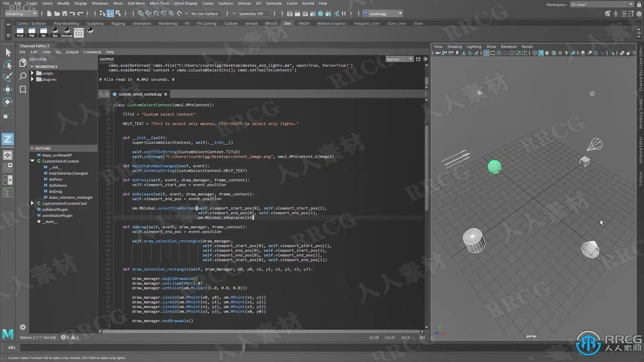Click the Lasso select tool
This screenshot has height=362, width=644.
[x=7, y=65]
